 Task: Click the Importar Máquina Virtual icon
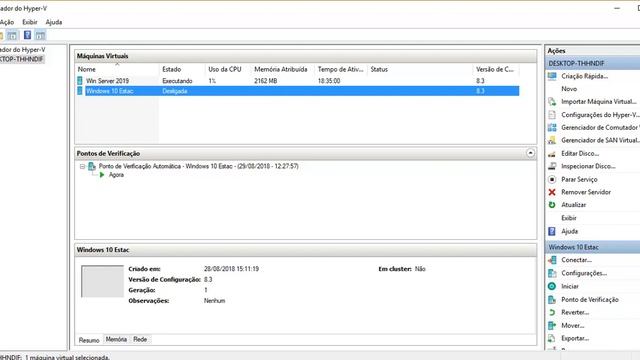tap(552, 102)
